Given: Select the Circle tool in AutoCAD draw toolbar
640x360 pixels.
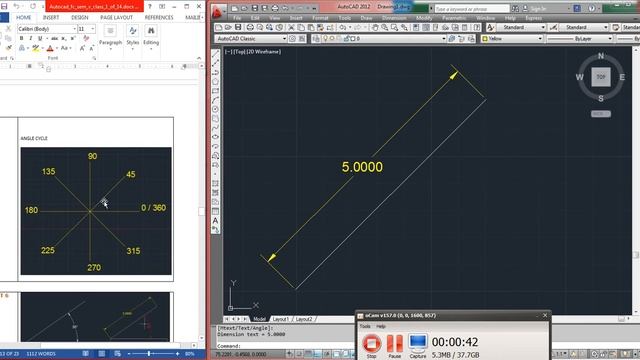Looking at the screenshot, I should point(216,109).
